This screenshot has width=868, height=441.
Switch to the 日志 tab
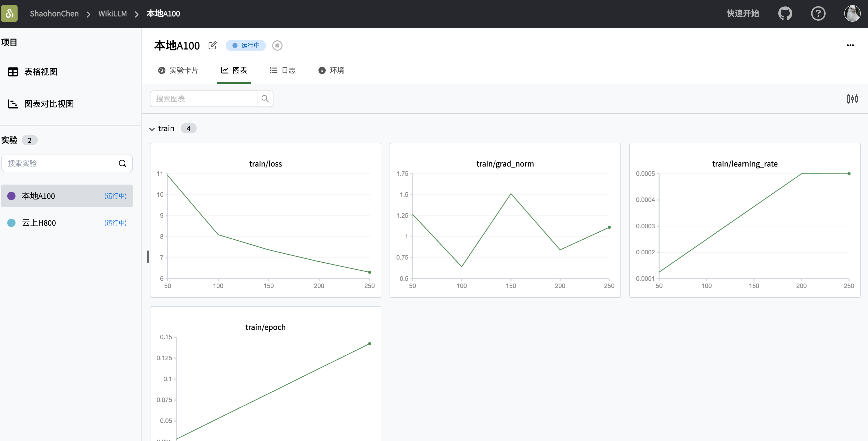(283, 70)
